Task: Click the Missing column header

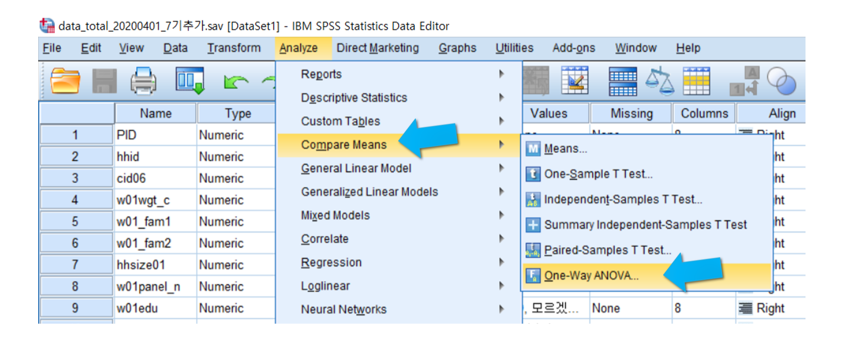Action: pyautogui.click(x=631, y=113)
